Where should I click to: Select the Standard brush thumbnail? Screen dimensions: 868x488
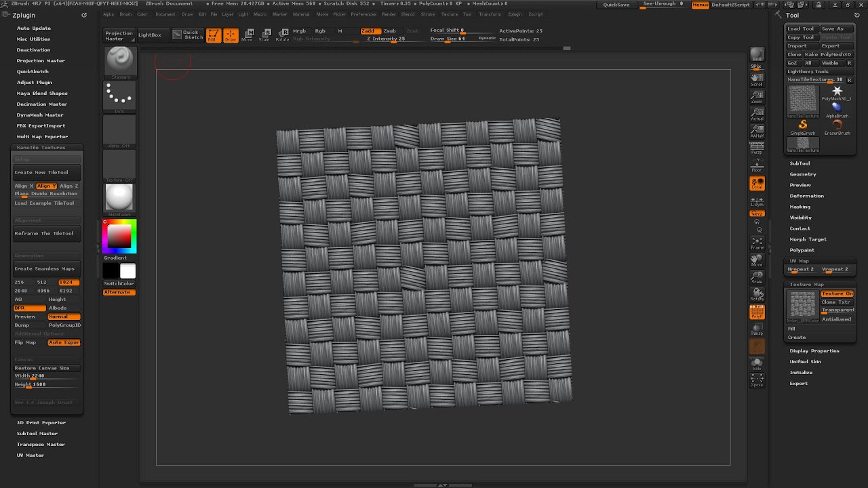point(119,62)
